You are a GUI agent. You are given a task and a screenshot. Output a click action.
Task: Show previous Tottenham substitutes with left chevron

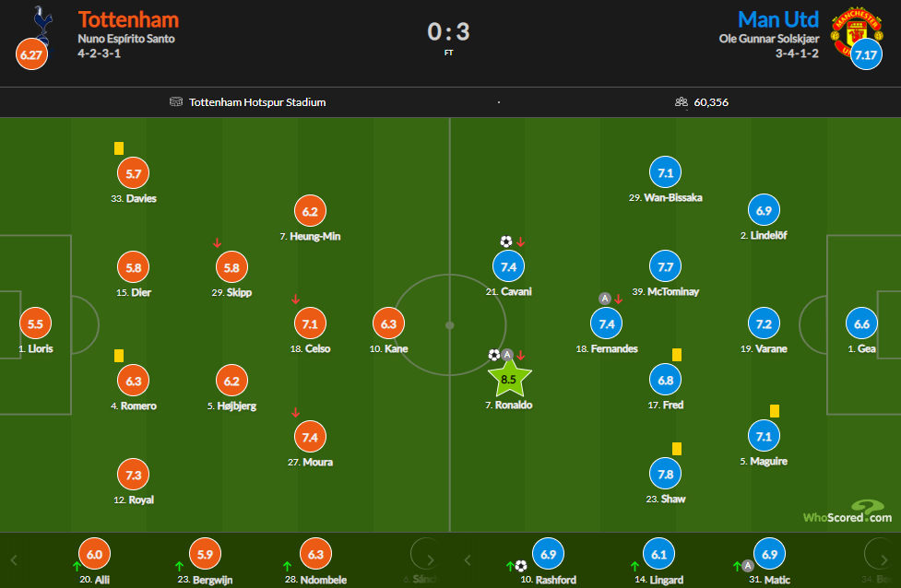click(x=15, y=559)
